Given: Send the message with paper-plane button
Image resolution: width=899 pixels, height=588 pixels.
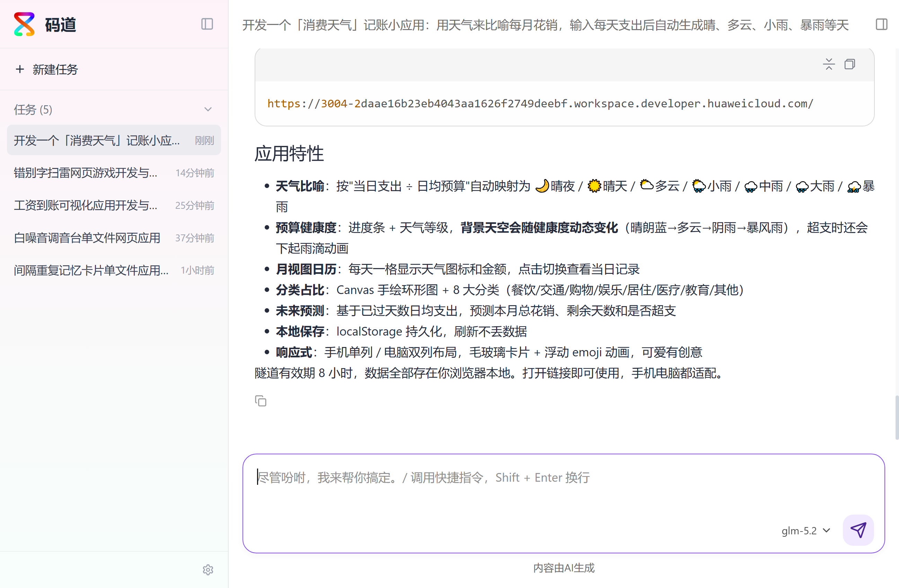Looking at the screenshot, I should [858, 530].
